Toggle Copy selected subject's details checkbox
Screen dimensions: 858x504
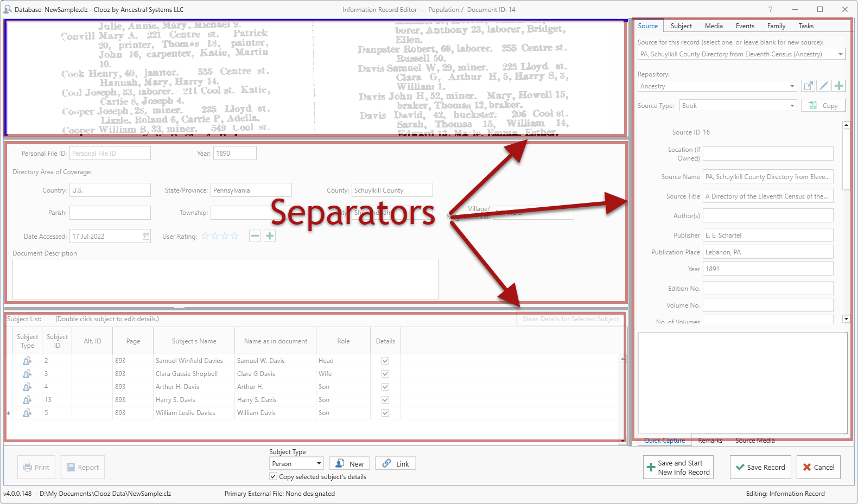click(x=273, y=476)
